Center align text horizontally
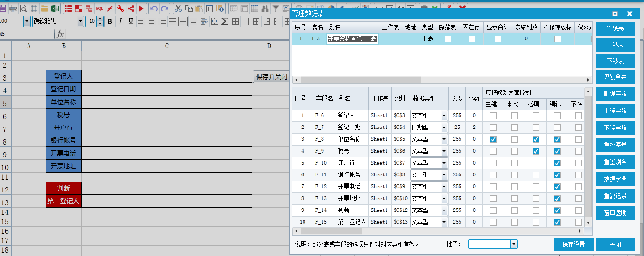The height and width of the screenshot is (256, 644). click(152, 21)
